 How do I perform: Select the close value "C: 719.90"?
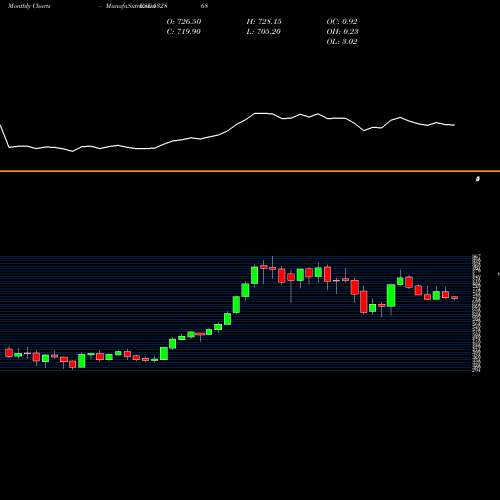point(183,32)
